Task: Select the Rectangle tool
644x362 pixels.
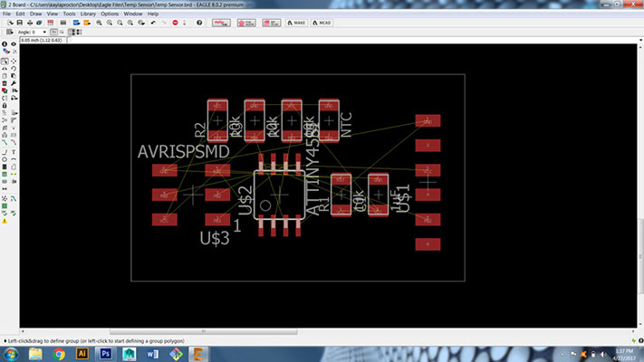Action: pos(5,167)
